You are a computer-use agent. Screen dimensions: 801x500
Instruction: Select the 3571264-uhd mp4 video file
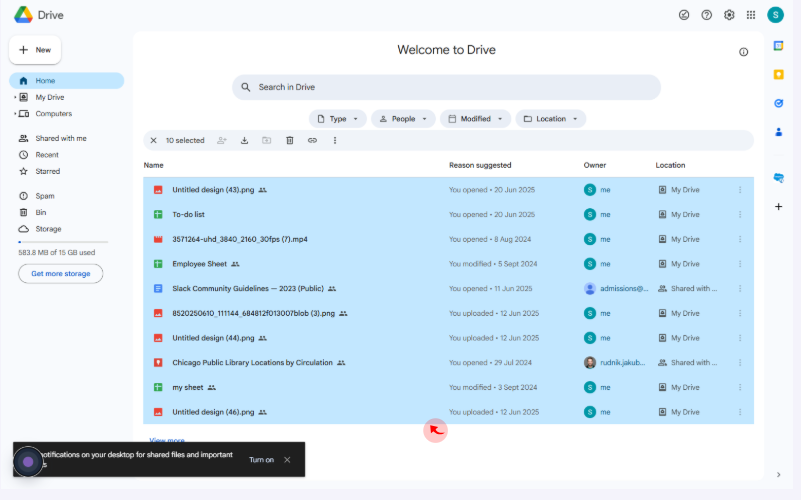[x=448, y=239]
